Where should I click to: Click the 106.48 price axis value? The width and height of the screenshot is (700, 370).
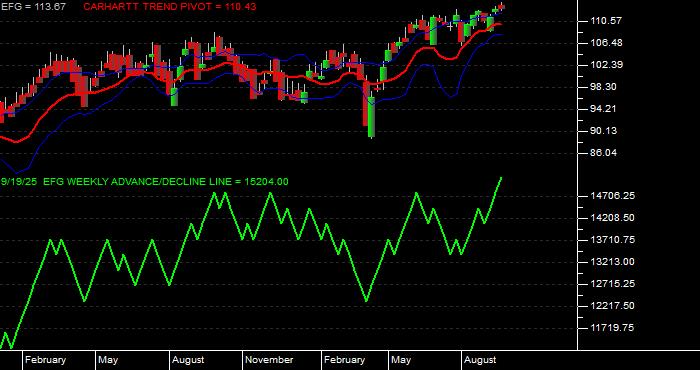pos(606,43)
